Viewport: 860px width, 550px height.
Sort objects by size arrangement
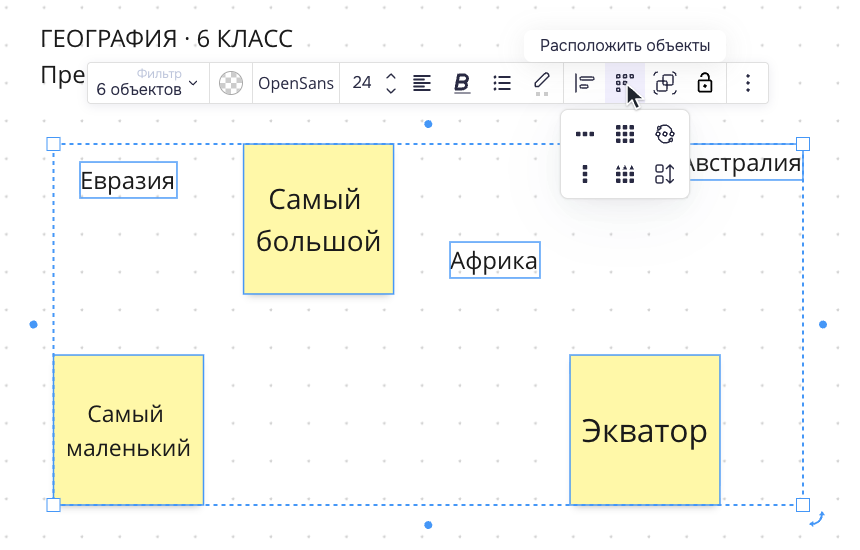point(665,174)
